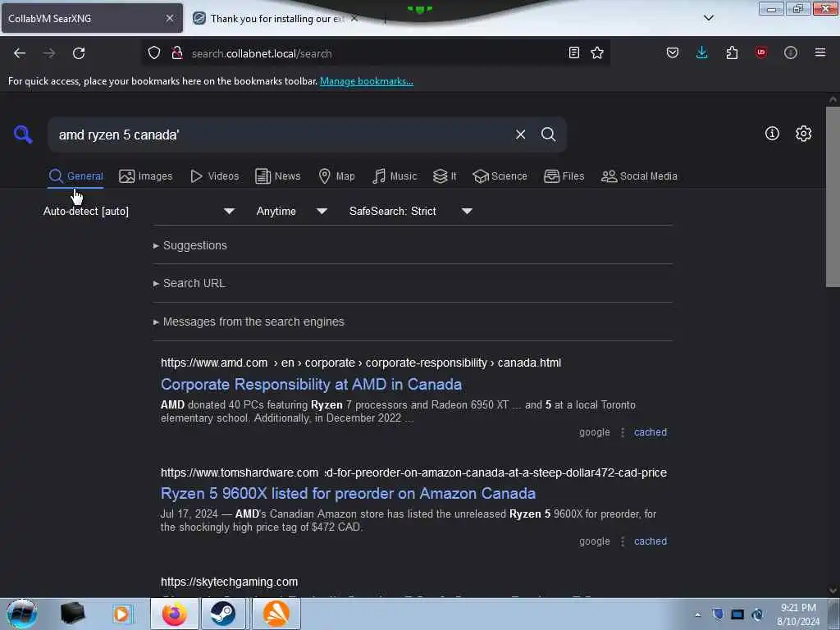Switch to the Map search tab

coord(336,176)
